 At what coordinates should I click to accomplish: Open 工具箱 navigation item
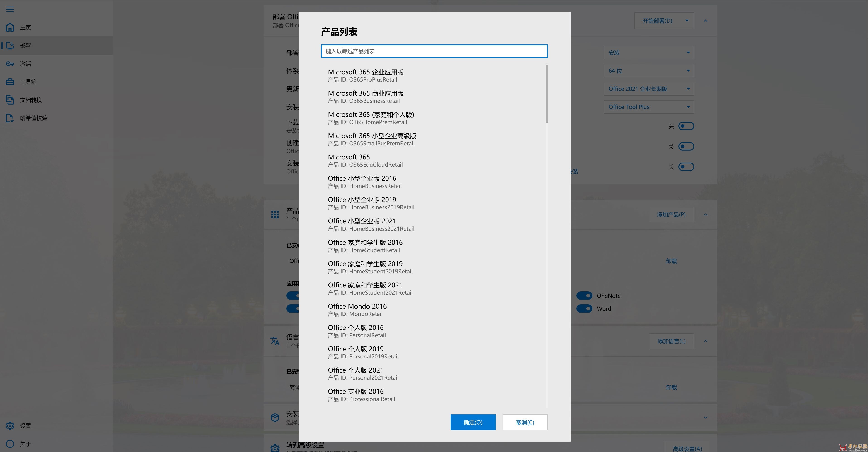point(56,82)
